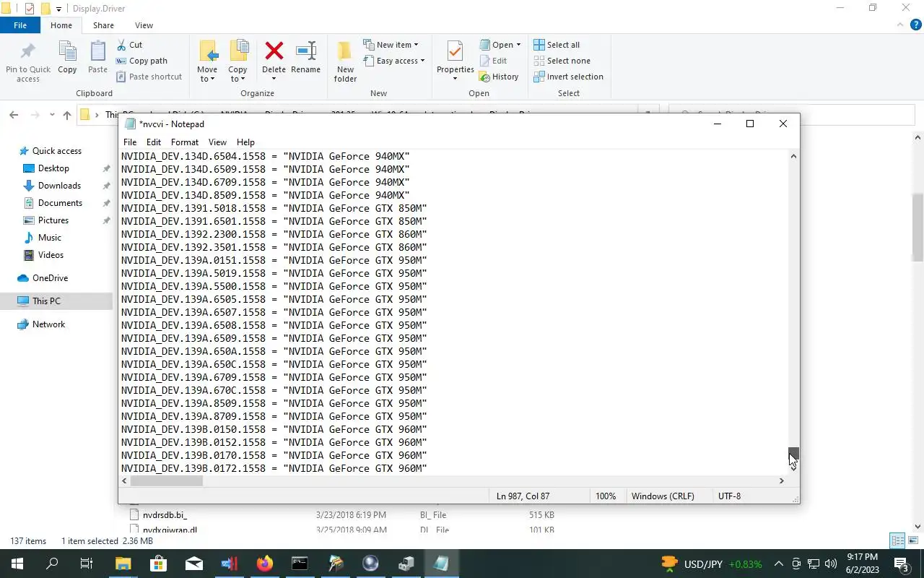Open Pictures in navigation pane
This screenshot has width=924, height=578.
coord(53,220)
